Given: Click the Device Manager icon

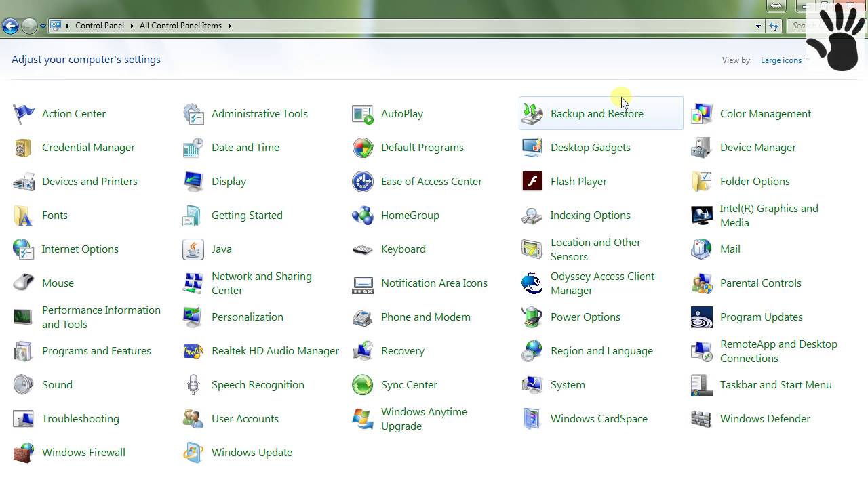Looking at the screenshot, I should point(702,148).
